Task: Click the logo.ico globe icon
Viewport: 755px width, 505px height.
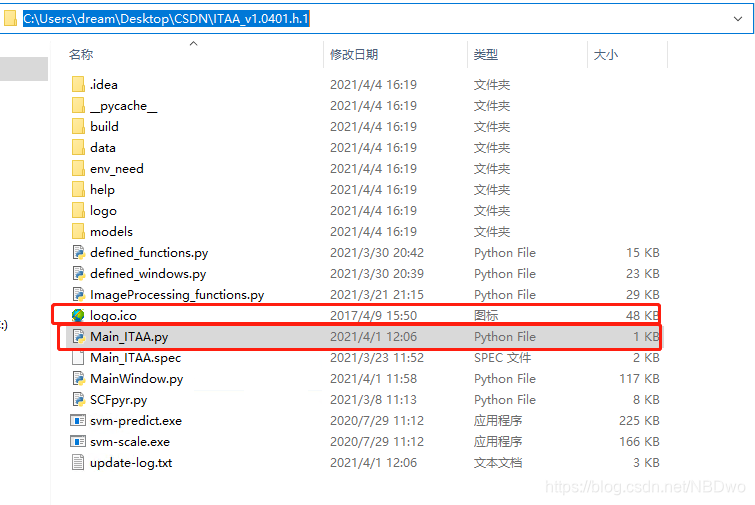Action: 78,315
